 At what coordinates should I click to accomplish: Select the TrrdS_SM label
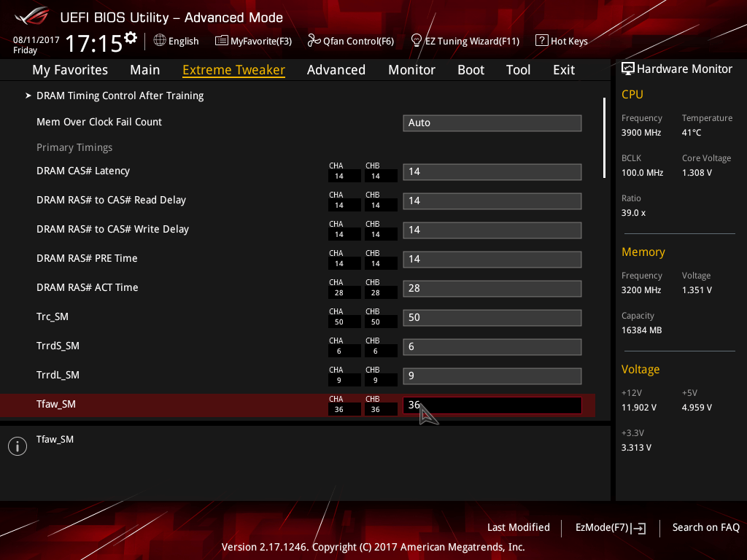point(58,346)
